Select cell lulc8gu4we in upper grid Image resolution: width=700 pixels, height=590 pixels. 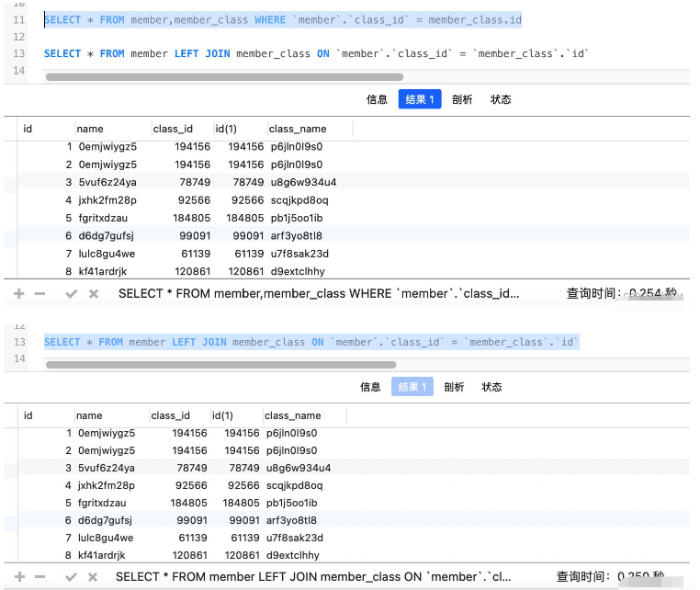[107, 254]
